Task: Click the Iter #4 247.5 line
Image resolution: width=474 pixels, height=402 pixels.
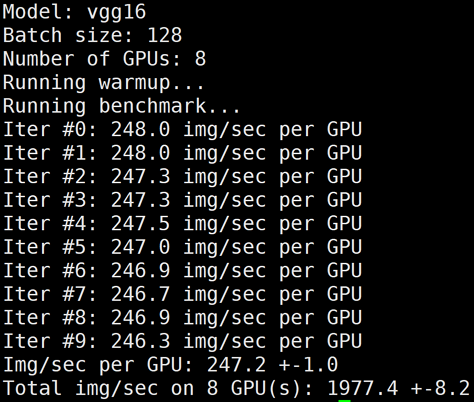Action: (x=182, y=224)
